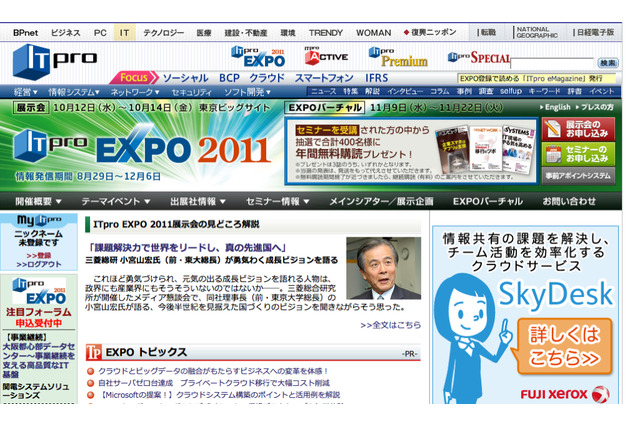The width and height of the screenshot is (640, 426).
Task: Expand the テーマイベント dropdown menu
Action: coord(116,201)
